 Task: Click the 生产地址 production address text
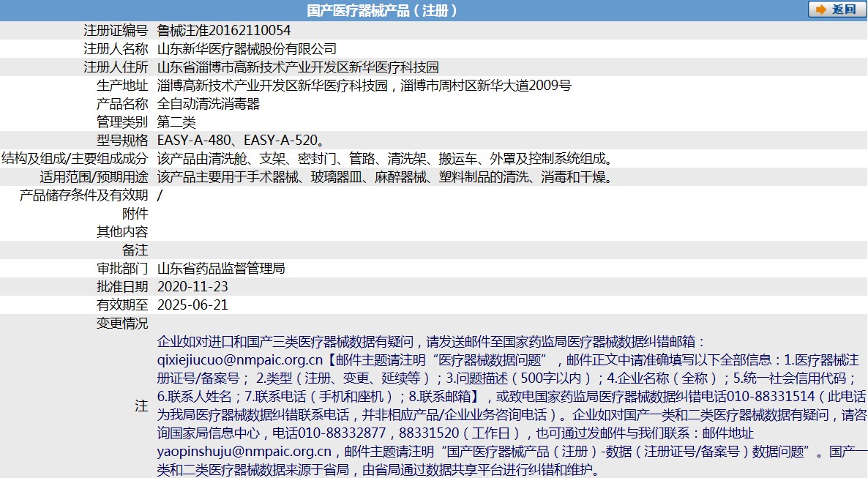(x=364, y=86)
